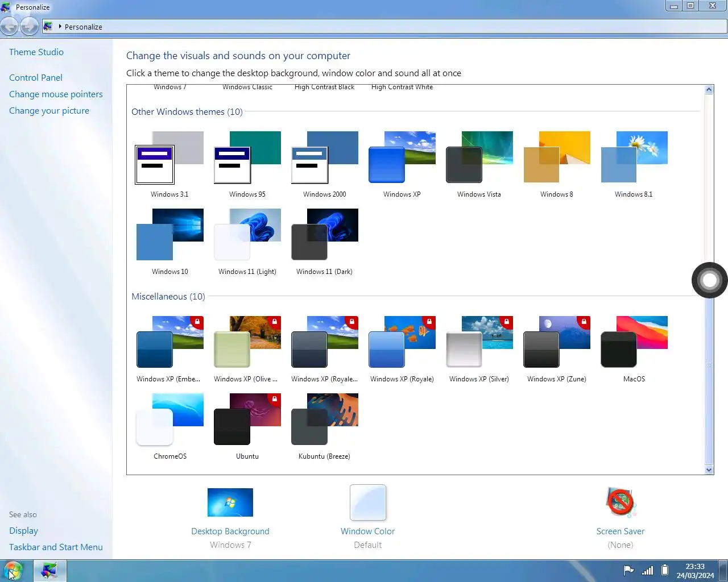Screen dimensions: 728x582
Task: Apply the Windows 10 theme
Action: [x=169, y=242]
